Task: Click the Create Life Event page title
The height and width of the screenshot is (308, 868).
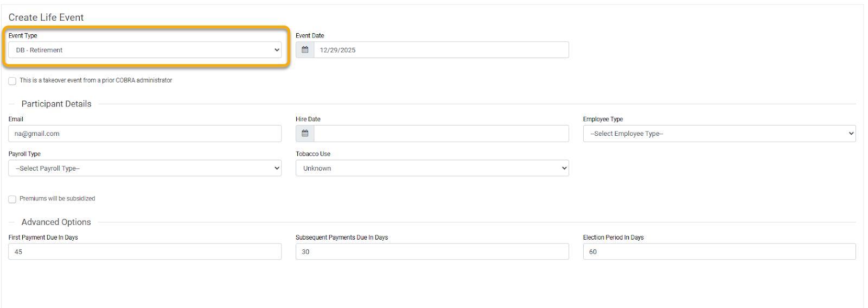Action: tap(46, 17)
